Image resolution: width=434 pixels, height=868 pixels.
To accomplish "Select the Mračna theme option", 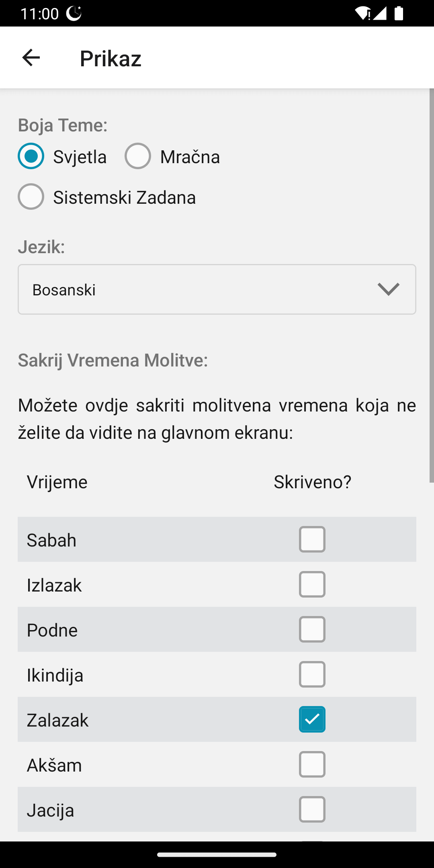I will coord(138,156).
